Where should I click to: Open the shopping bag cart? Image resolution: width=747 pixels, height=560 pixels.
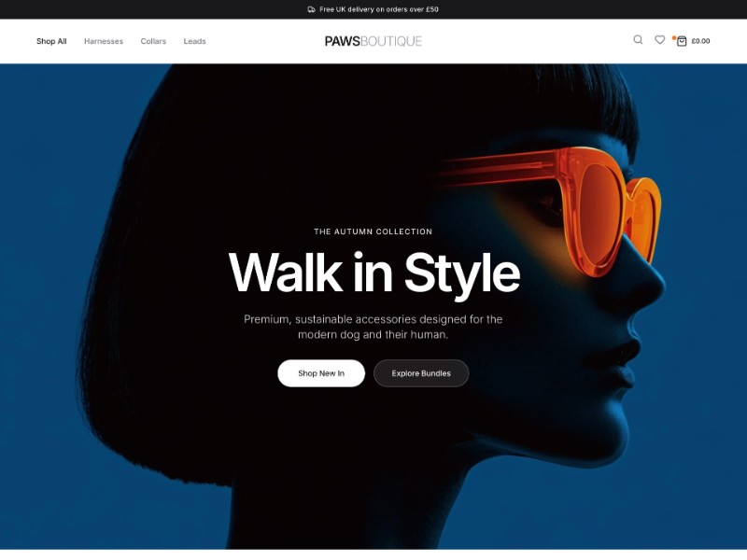click(x=682, y=40)
